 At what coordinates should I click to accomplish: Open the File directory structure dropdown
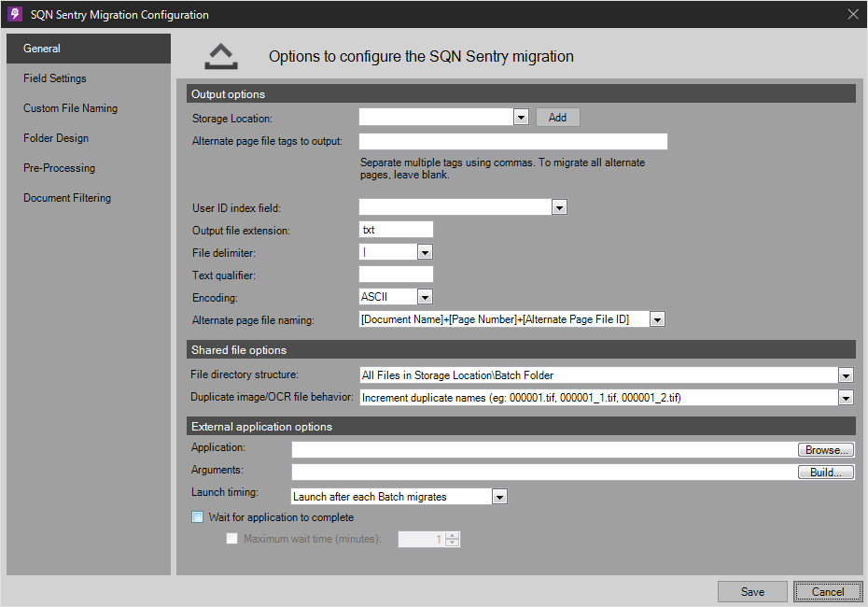point(846,375)
